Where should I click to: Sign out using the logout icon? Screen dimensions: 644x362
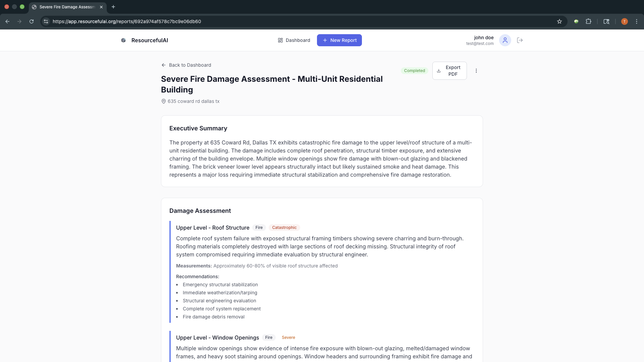point(520,40)
